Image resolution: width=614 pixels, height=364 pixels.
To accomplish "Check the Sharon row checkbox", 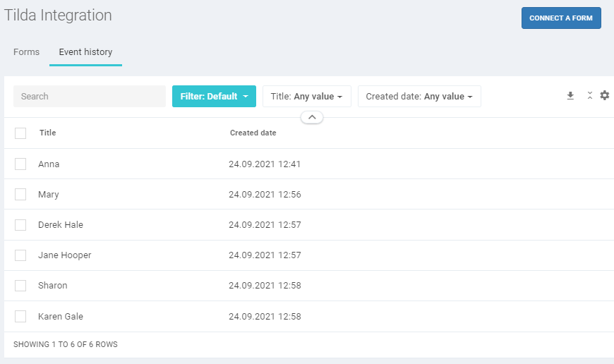I will (20, 286).
